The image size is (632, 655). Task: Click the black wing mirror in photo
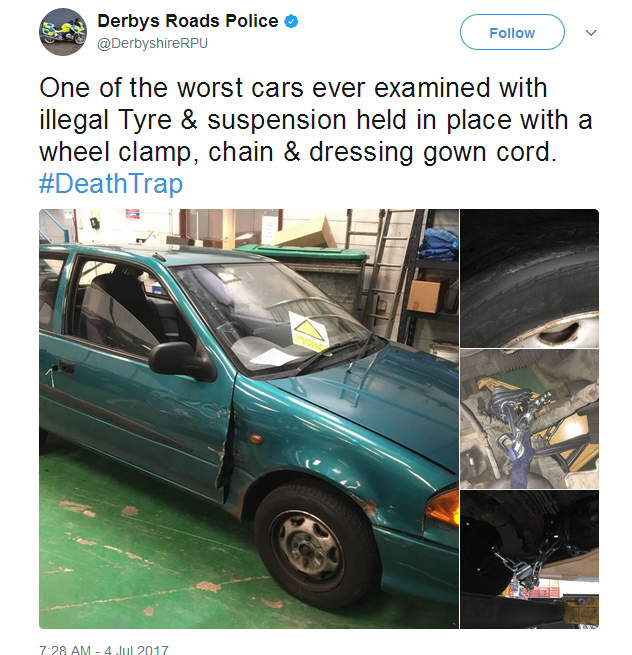[x=178, y=360]
